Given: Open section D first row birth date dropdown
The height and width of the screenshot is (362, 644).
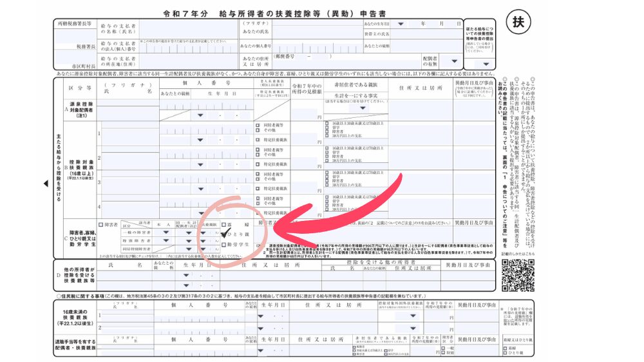Looking at the screenshot, I should point(187,275).
